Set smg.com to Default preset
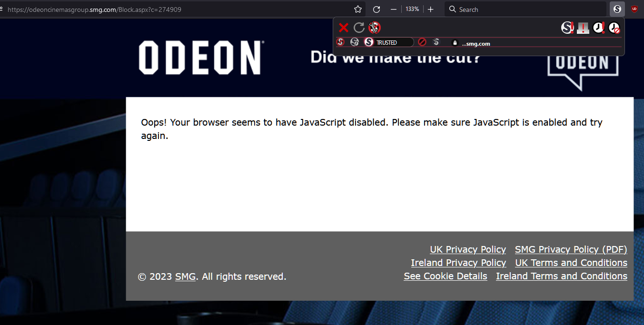 point(340,42)
